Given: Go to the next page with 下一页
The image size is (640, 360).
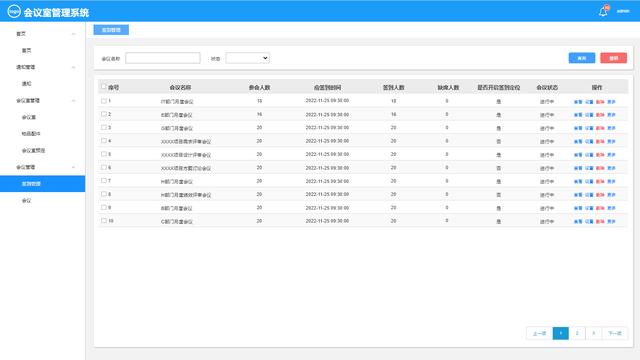Looking at the screenshot, I should click(x=615, y=333).
